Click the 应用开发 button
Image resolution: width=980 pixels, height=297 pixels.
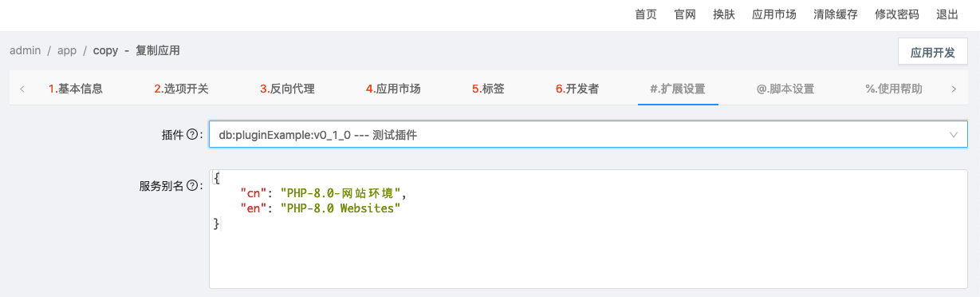[933, 53]
